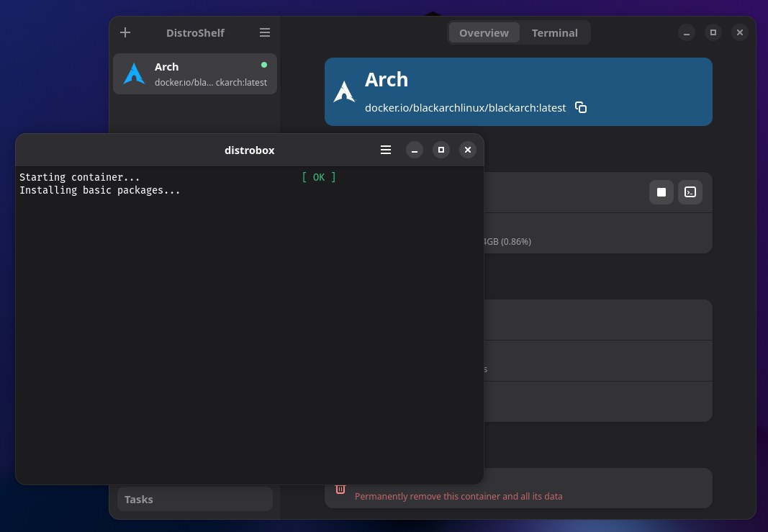
Task: Click the Arch logo in blue header
Action: tap(344, 91)
